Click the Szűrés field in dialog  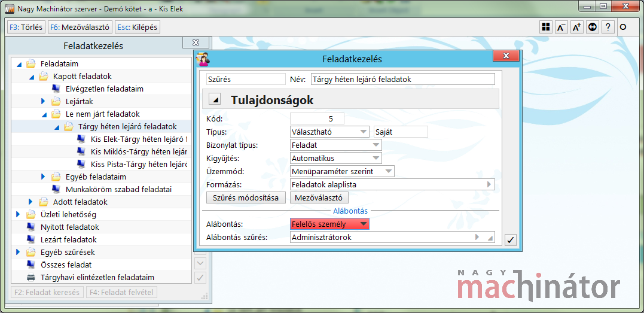[x=246, y=80]
